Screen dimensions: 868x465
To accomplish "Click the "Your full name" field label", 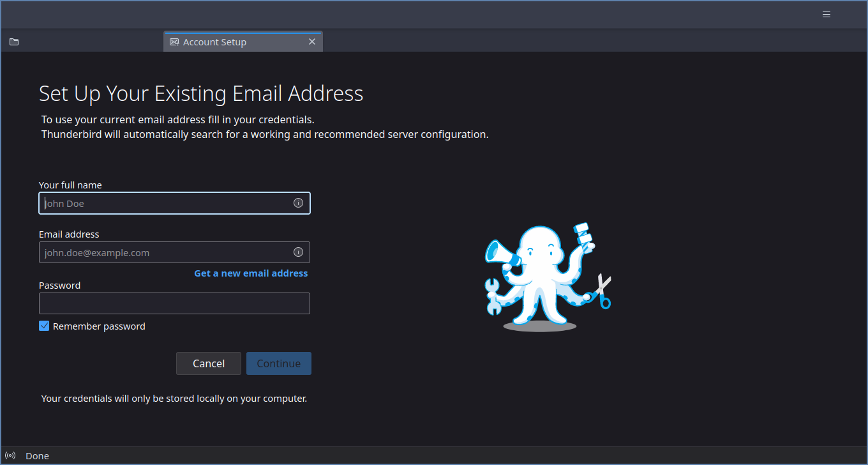I will click(70, 185).
